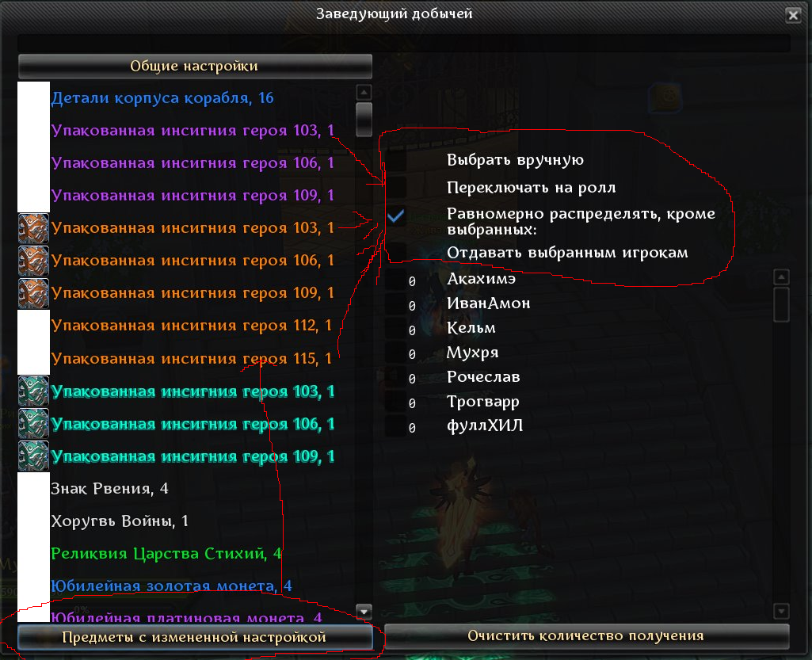Click Предметы с измененной настройкой button

[195, 637]
